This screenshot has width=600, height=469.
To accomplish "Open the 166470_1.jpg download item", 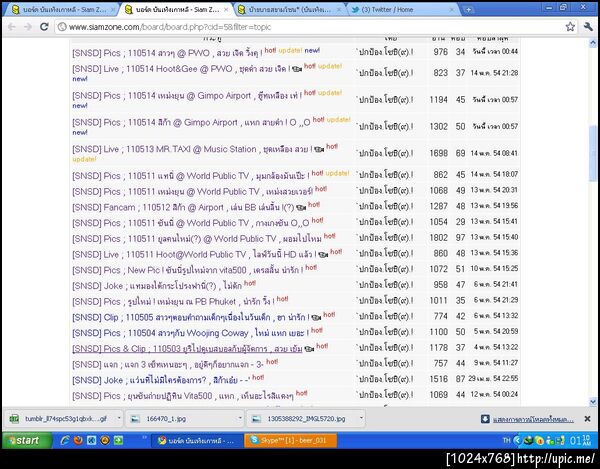I will pos(183,419).
